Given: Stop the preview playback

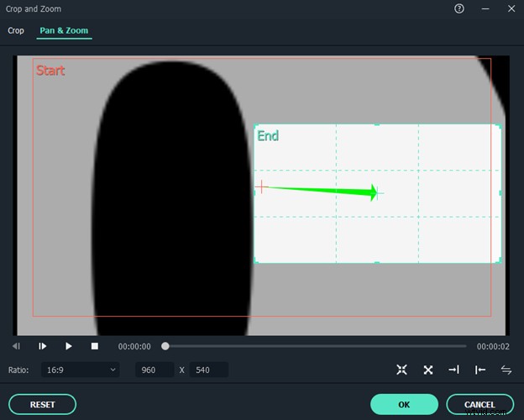Looking at the screenshot, I should [x=95, y=346].
